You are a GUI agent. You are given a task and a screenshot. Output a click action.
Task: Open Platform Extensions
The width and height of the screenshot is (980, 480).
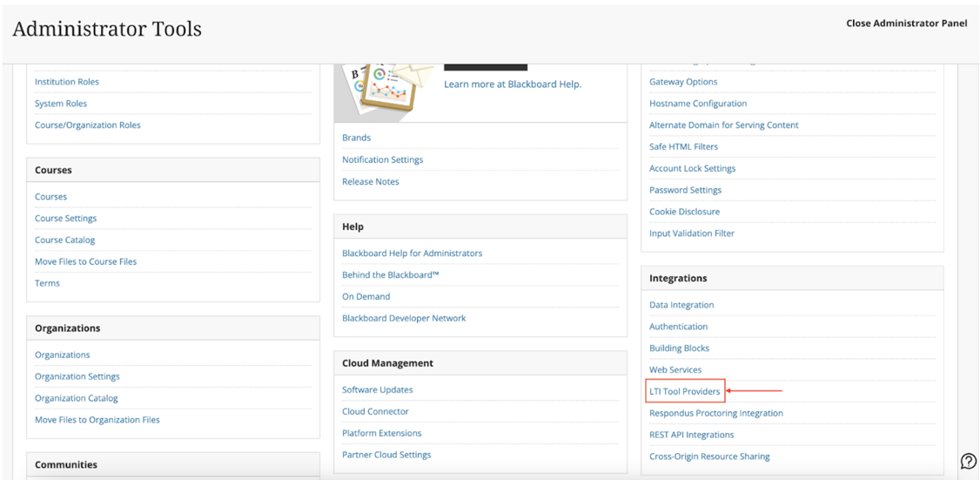(381, 433)
